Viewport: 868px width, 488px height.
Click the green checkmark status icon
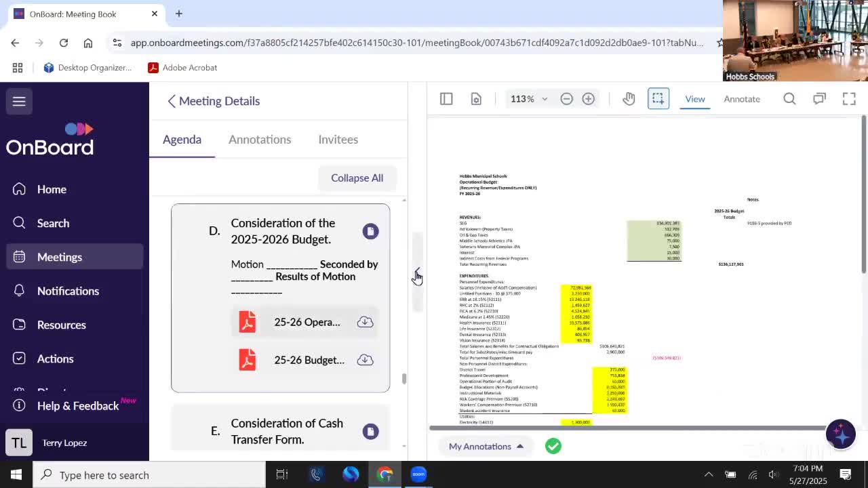click(553, 446)
